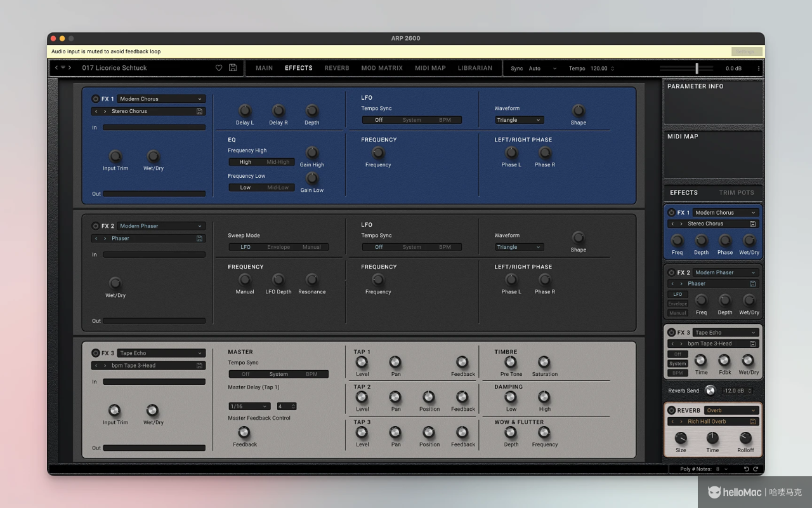Select Manual mode button in sidebar FX 2
Viewport: 812px width, 508px height.
pyautogui.click(x=678, y=313)
